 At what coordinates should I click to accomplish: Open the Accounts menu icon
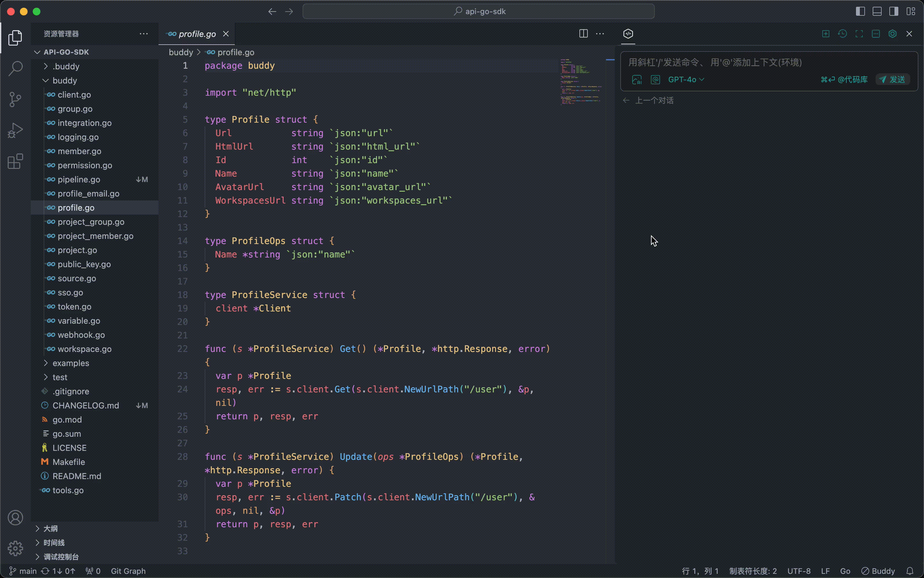15,518
